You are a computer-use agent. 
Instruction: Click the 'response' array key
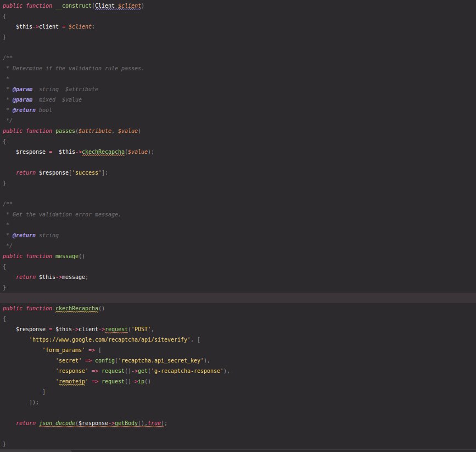(71, 371)
